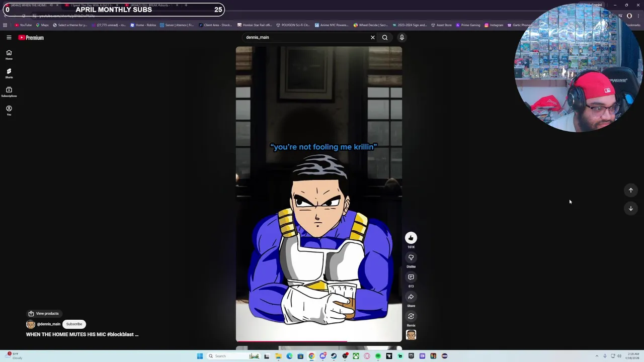Open dennis_main channel avatar
The image size is (644, 362).
[31, 324]
